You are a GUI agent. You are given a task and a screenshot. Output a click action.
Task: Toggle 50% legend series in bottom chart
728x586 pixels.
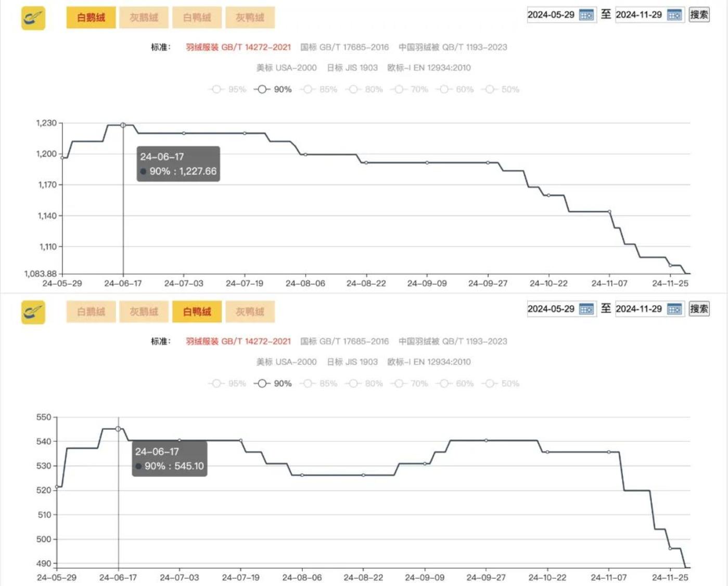tap(501, 384)
